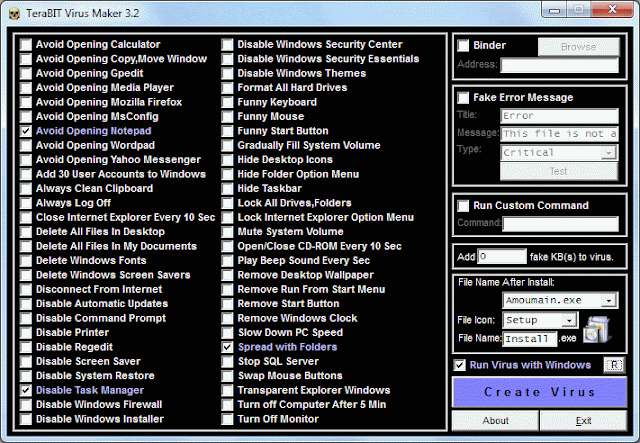Check Turn off Computer After 5 Min
Image resolution: width=640 pixels, height=443 pixels.
click(227, 405)
